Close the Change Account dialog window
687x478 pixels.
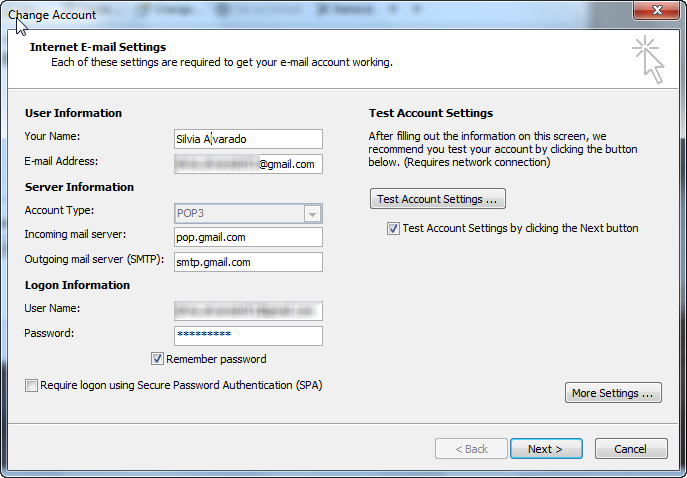point(654,10)
